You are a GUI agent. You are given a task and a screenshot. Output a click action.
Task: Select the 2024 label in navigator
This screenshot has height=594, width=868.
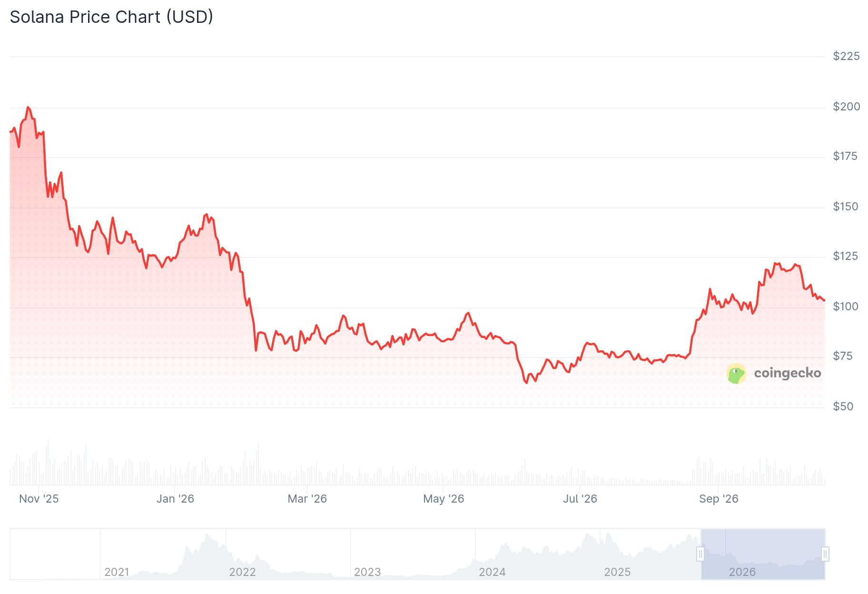[492, 572]
